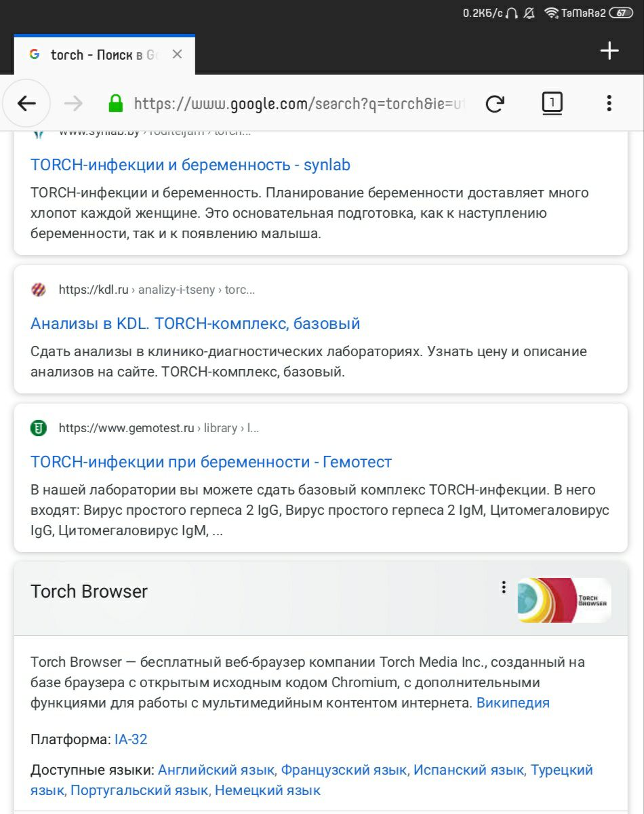The height and width of the screenshot is (814, 644).
Task: Tap the green padlock security icon
Action: click(x=116, y=103)
